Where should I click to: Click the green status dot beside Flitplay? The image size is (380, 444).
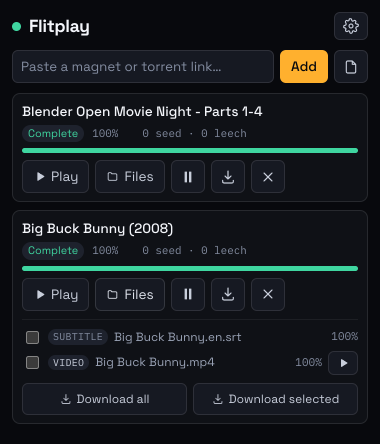point(17,26)
